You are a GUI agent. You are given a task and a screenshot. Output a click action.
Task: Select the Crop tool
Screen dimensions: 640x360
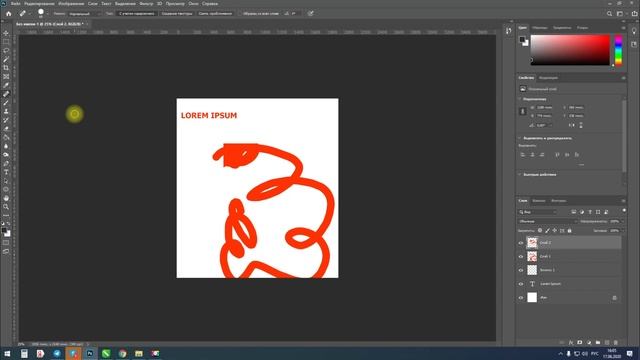6,68
